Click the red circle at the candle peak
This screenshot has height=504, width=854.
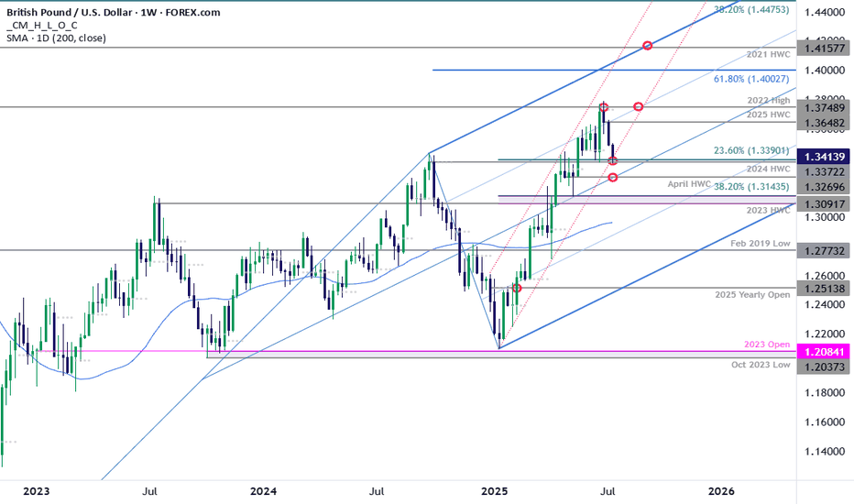[x=603, y=107]
